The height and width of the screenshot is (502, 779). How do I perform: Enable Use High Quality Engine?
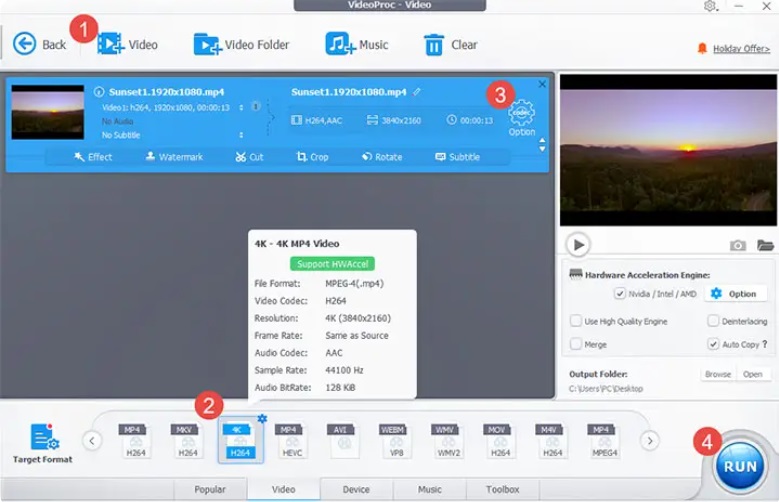(575, 321)
